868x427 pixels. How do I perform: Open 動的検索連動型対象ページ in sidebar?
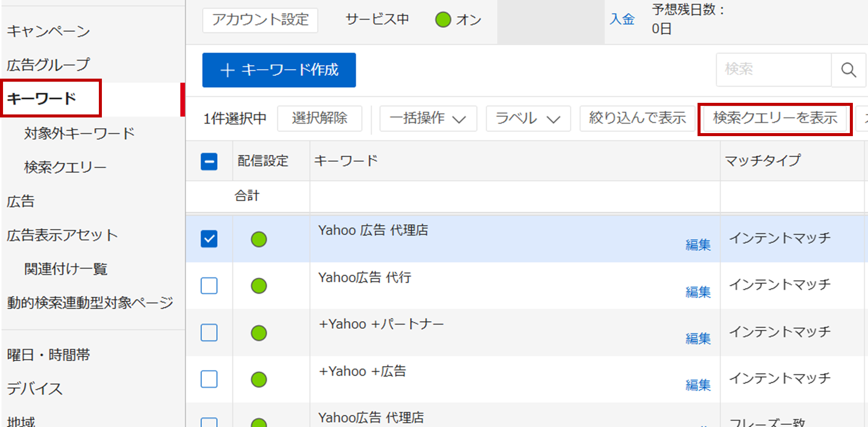click(90, 302)
